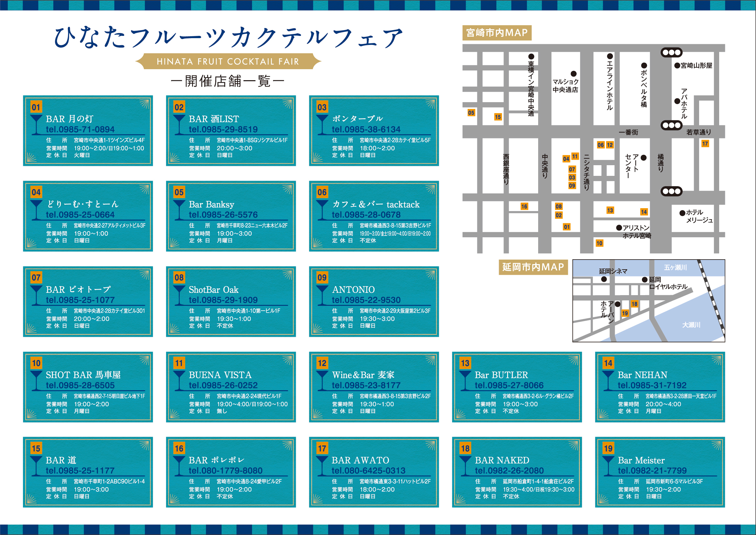Click the traffic light icon near ホテルメリージュ

pos(671,191)
